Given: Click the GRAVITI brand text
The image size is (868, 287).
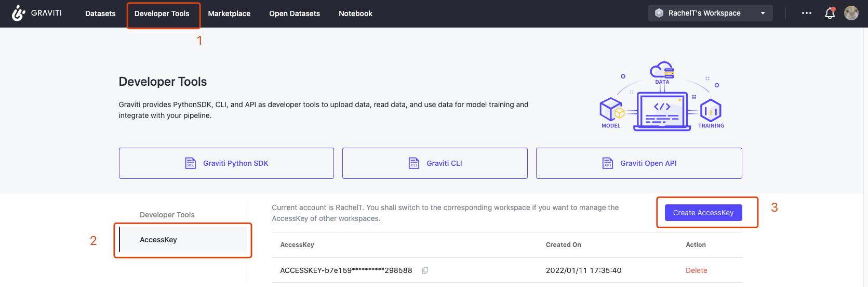Looking at the screenshot, I should click(46, 13).
